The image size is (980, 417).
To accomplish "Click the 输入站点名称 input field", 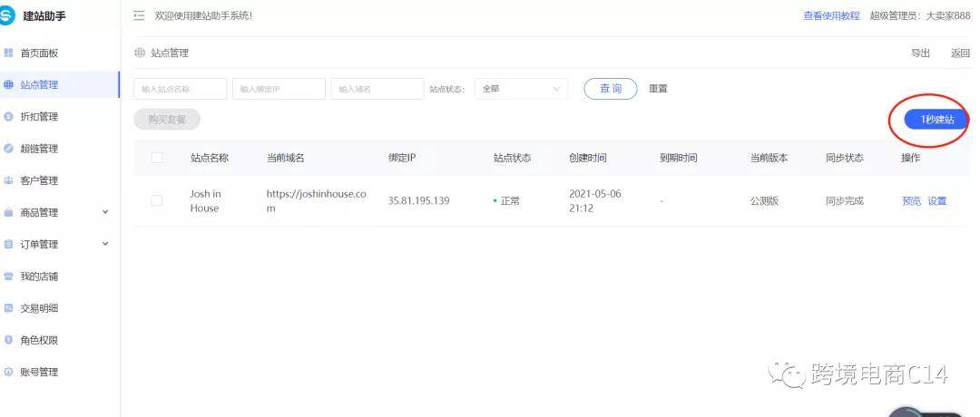I will click(x=180, y=89).
